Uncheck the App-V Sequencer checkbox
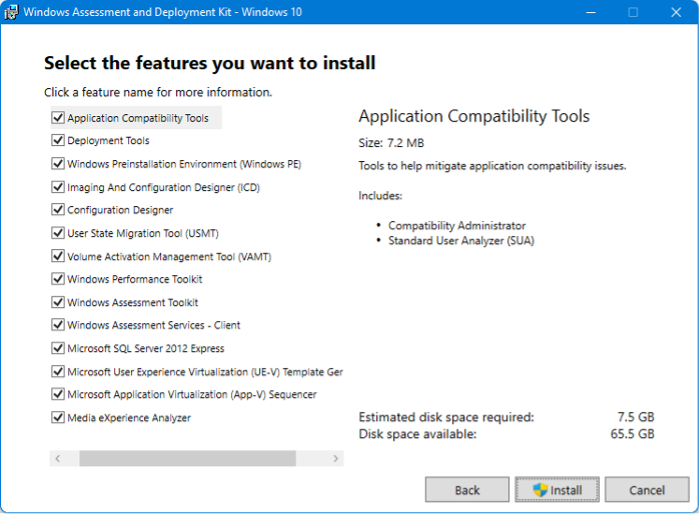The width and height of the screenshot is (700, 514). (x=57, y=394)
